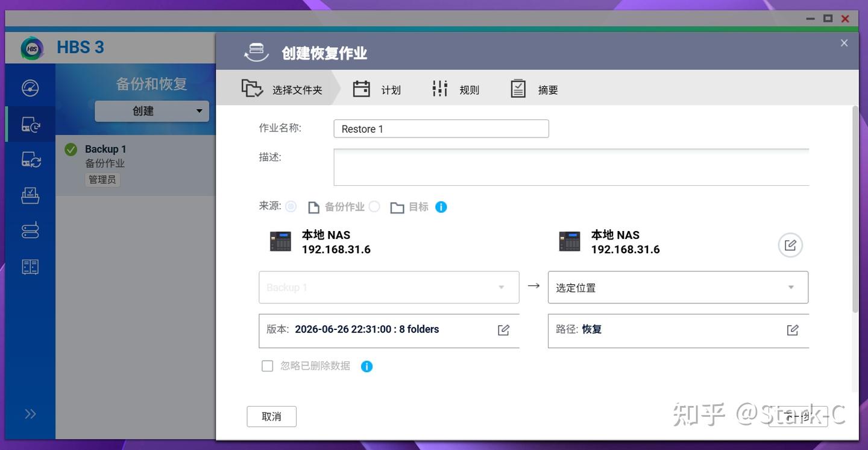Open the Sync sidebar icon
This screenshot has width=868, height=450.
tap(31, 159)
